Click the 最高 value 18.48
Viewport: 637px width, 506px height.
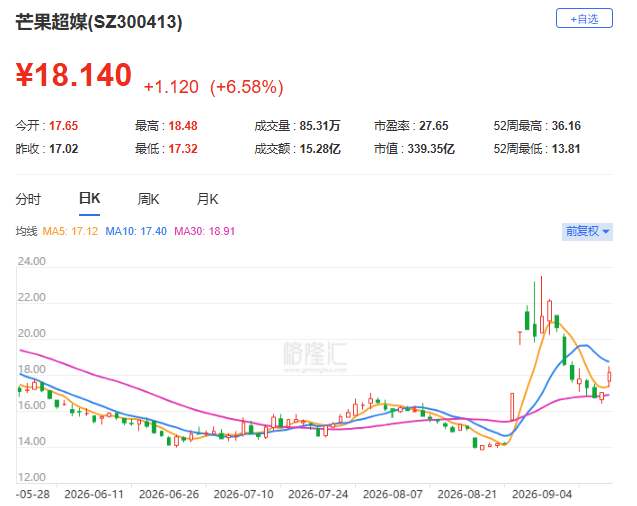(x=183, y=126)
